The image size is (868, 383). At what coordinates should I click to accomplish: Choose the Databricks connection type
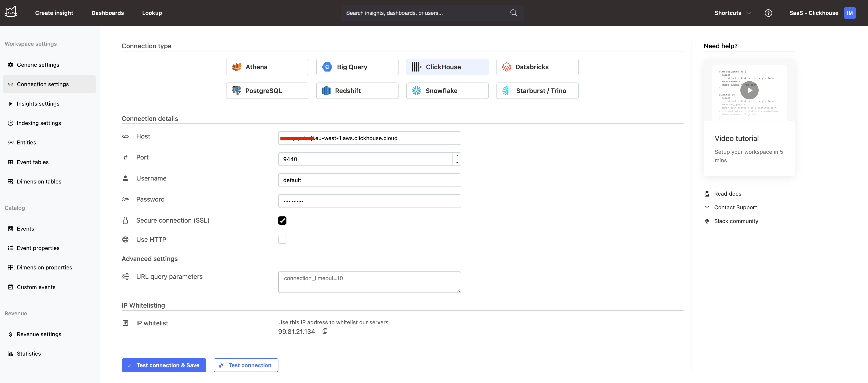(537, 67)
